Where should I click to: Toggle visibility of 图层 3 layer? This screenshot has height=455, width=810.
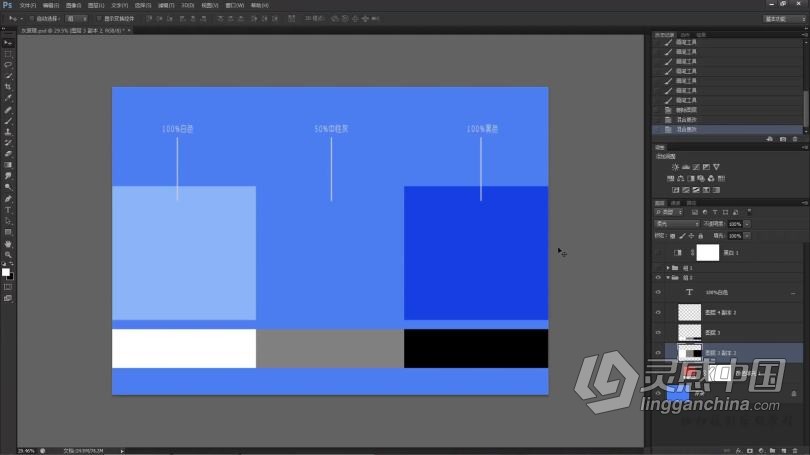(658, 333)
